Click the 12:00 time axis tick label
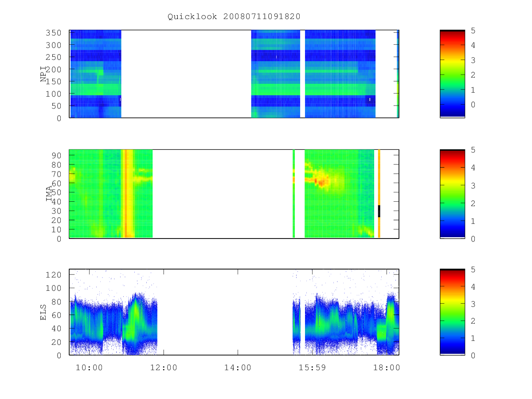The height and width of the screenshot is (399, 532). pyautogui.click(x=164, y=368)
